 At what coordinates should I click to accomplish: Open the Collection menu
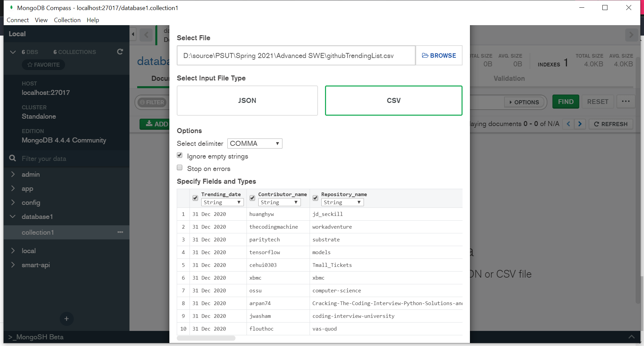pos(67,20)
